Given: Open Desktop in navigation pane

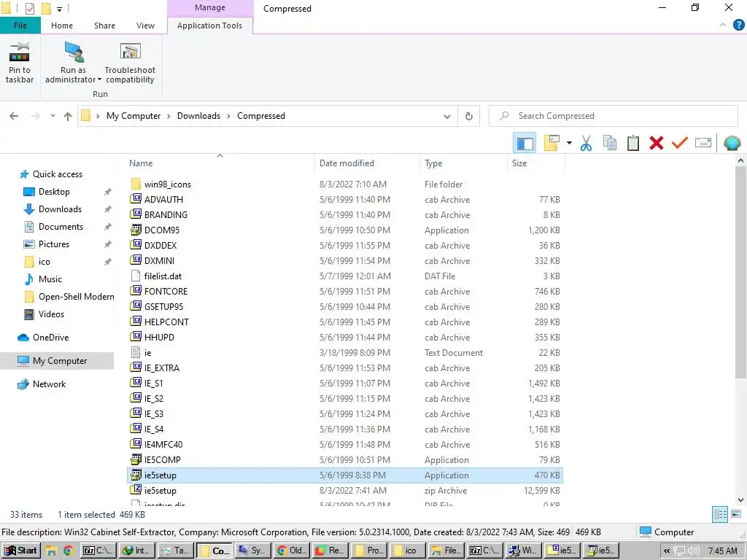Looking at the screenshot, I should (x=54, y=192).
